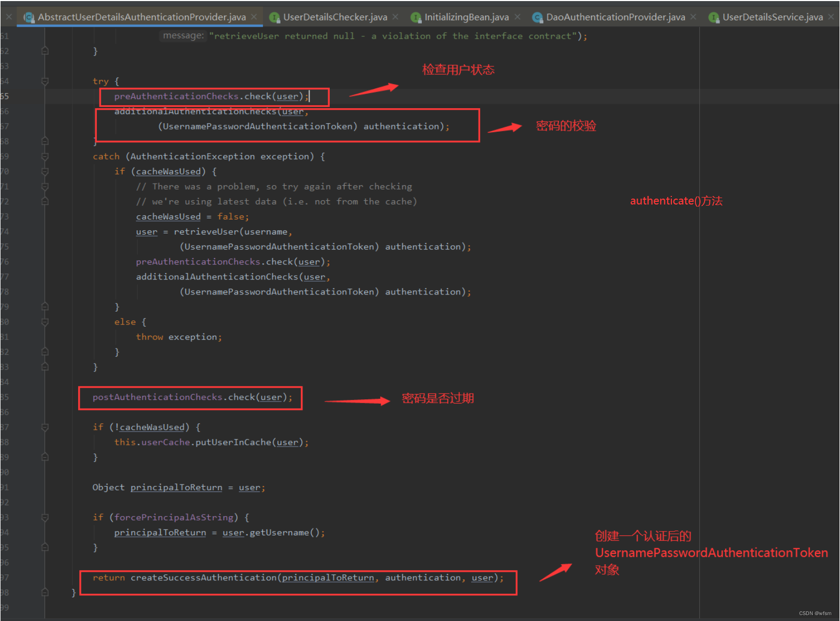The image size is (840, 621).
Task: Click the interface icon on InitializingBean tab
Action: click(x=416, y=18)
